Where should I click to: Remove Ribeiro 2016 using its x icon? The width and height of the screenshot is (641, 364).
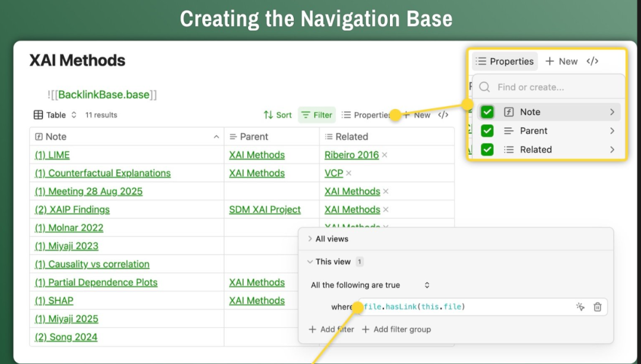[x=385, y=155]
